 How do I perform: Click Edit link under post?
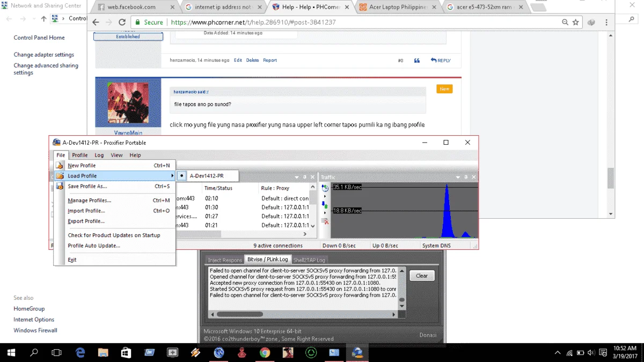(x=238, y=61)
